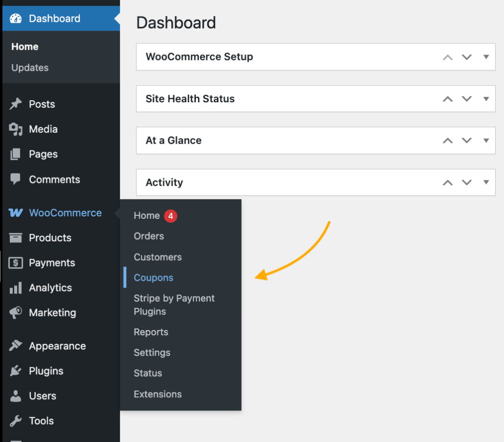Toggle the WooCommerce Setup panel triangle
The height and width of the screenshot is (442, 504).
pyautogui.click(x=486, y=57)
